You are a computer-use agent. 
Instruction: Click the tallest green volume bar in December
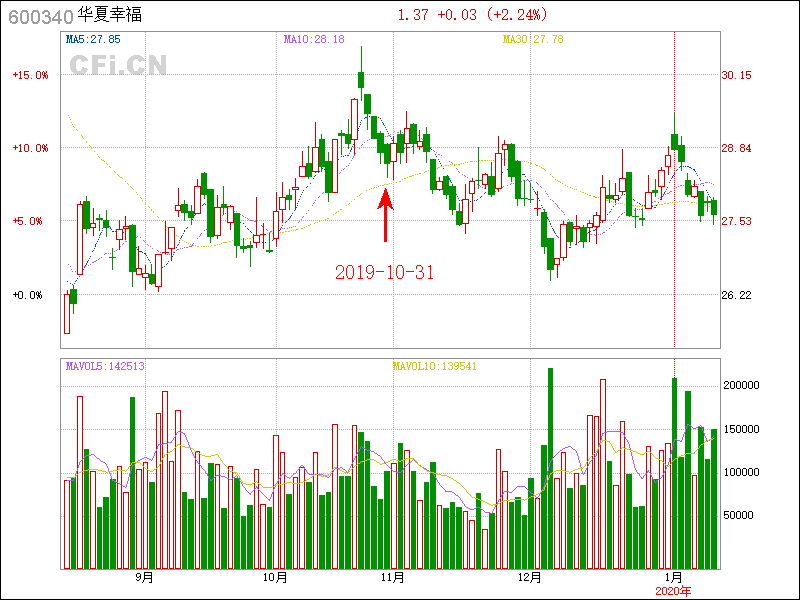pyautogui.click(x=551, y=468)
